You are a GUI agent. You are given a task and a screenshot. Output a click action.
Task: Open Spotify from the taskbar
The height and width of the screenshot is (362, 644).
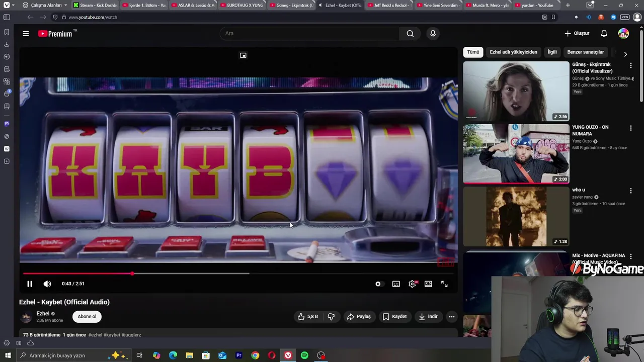[x=304, y=355]
